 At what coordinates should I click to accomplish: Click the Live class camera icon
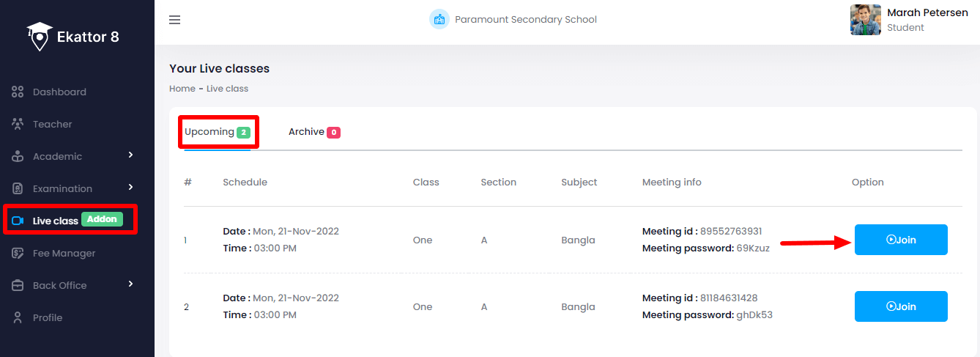point(18,221)
